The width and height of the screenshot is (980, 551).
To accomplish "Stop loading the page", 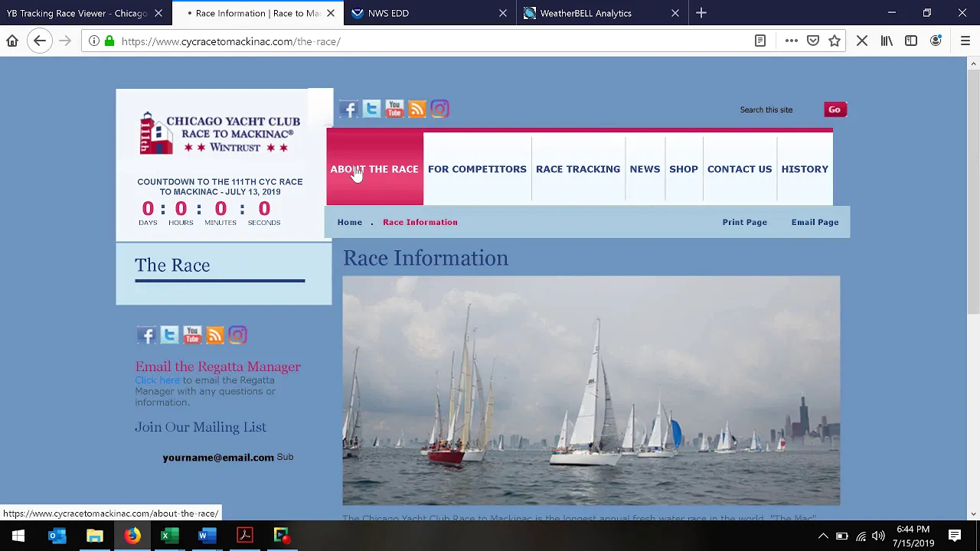I will click(862, 41).
